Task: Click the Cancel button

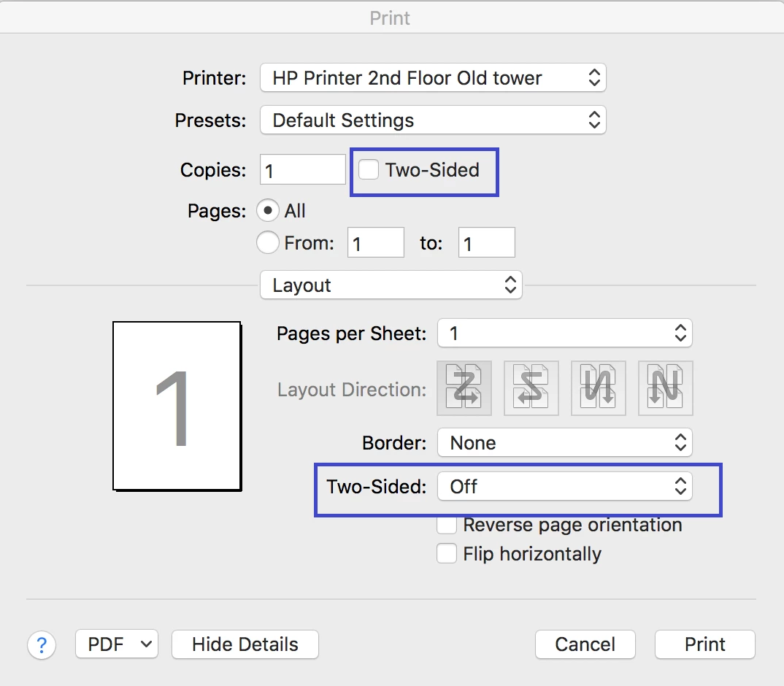Action: [x=585, y=644]
